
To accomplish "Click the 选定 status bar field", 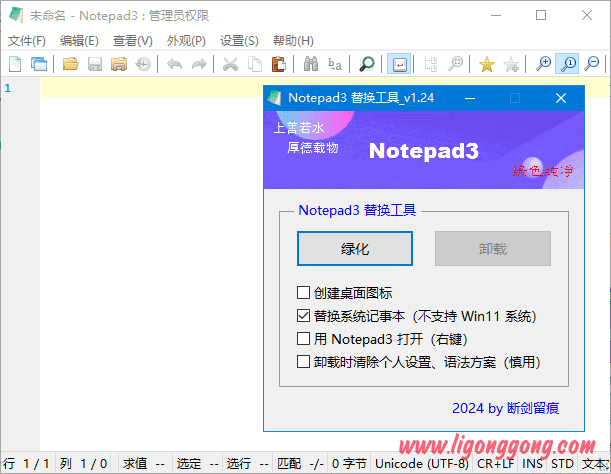I will click(197, 463).
